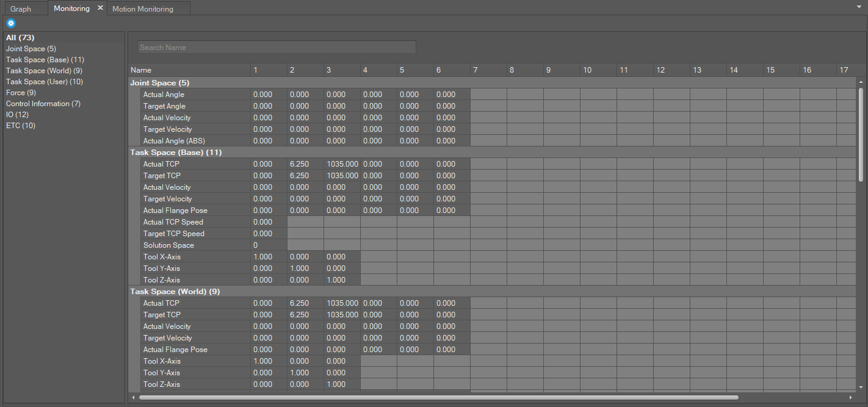
Task: Select IO (12) category
Action: pos(17,115)
